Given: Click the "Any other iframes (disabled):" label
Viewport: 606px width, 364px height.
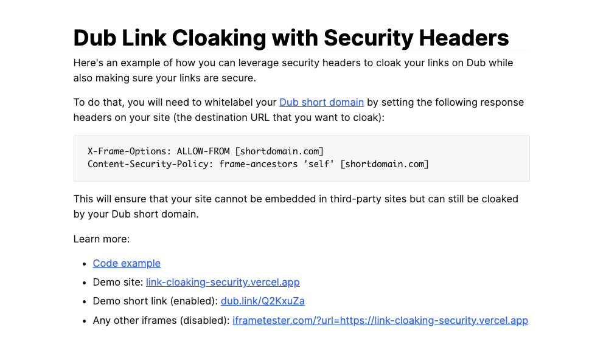Looking at the screenshot, I should (161, 320).
